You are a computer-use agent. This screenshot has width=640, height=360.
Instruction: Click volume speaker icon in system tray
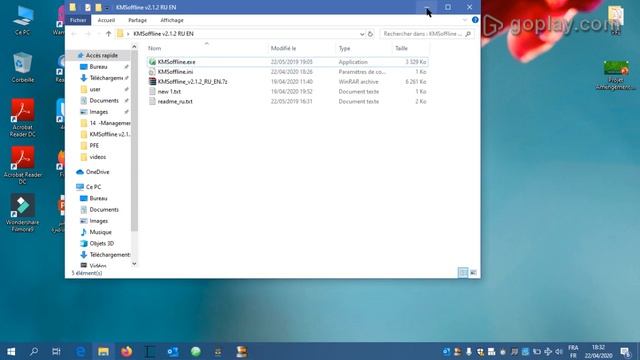[559, 351]
